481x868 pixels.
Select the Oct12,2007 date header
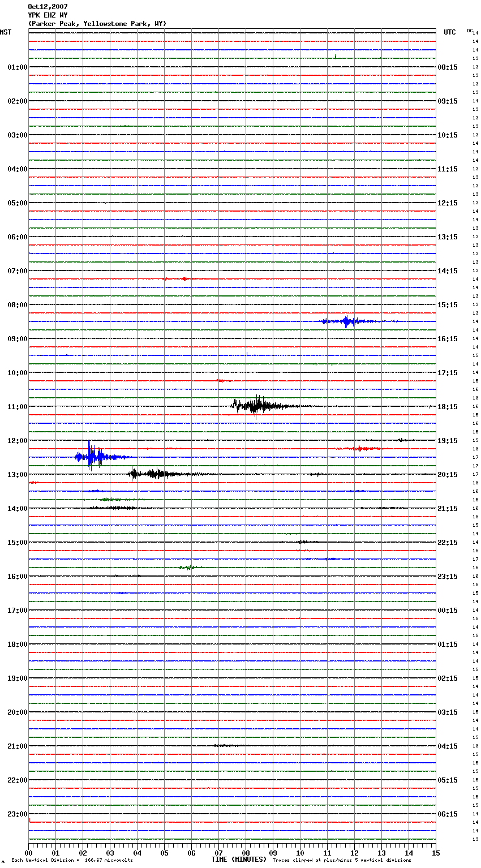[48, 7]
